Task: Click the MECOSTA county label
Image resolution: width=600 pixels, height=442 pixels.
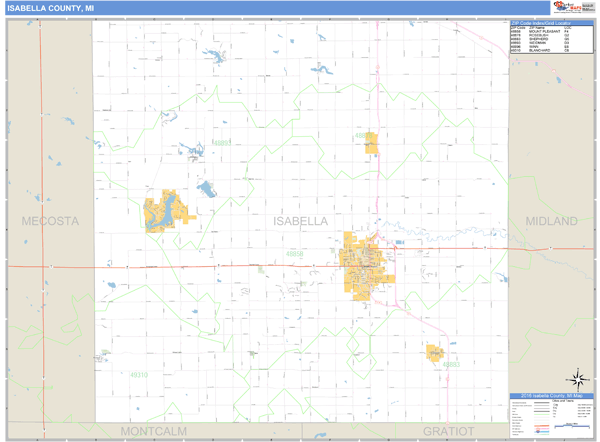Action: (49, 221)
